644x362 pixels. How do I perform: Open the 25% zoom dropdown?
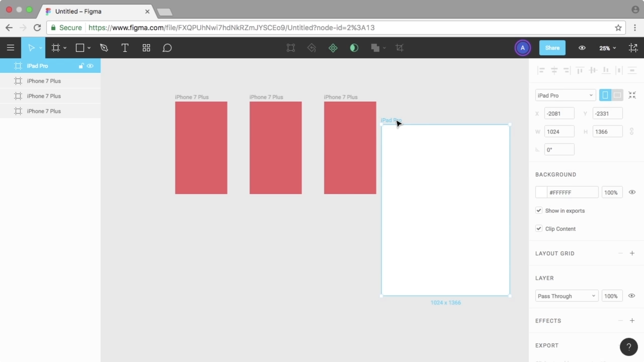click(607, 48)
